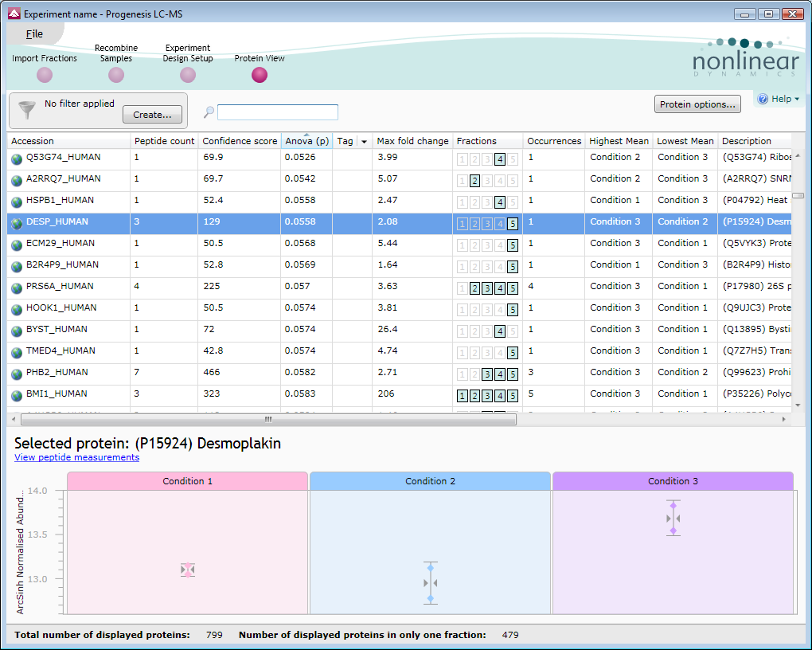Click the horizontal scrollbar thumb
The image size is (812, 650).
click(268, 419)
